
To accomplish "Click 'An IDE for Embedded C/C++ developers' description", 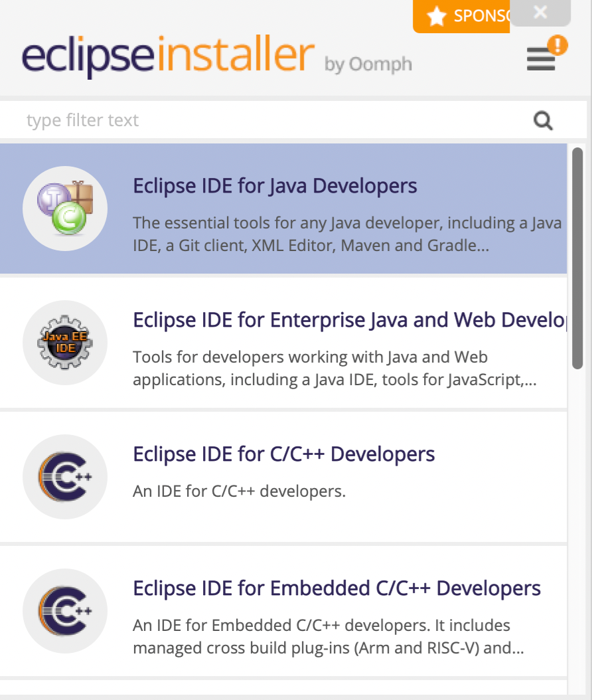I will click(x=329, y=637).
